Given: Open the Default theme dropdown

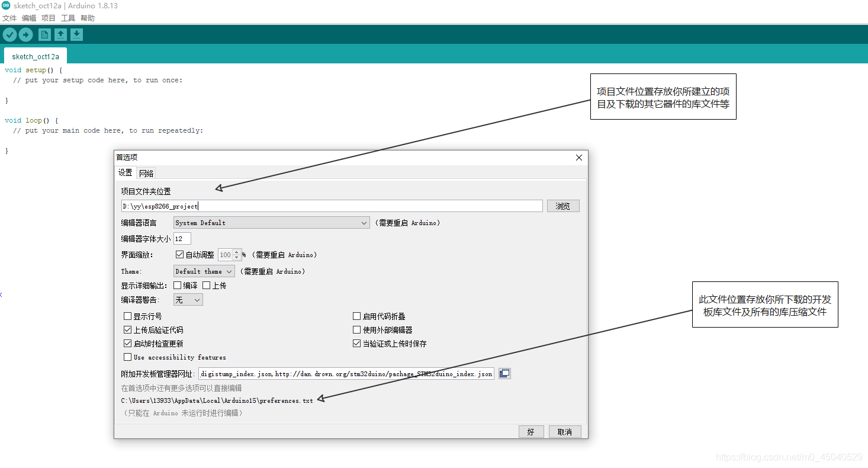Looking at the screenshot, I should [204, 271].
